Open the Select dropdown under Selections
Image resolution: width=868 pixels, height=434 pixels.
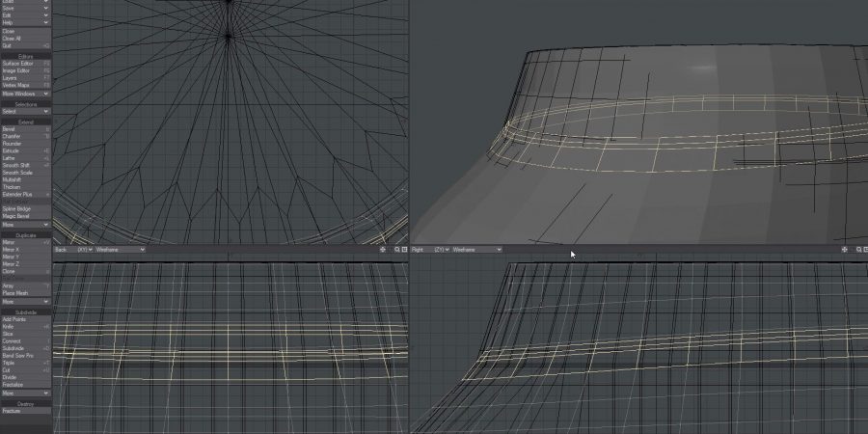coord(25,111)
